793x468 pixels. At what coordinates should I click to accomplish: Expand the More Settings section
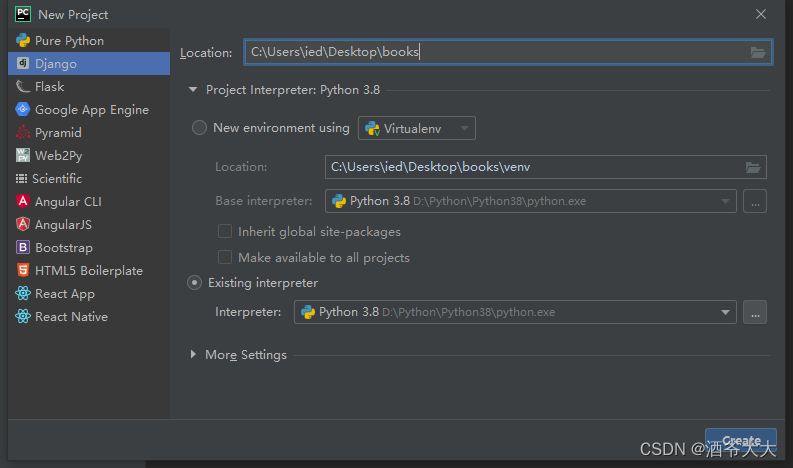193,354
